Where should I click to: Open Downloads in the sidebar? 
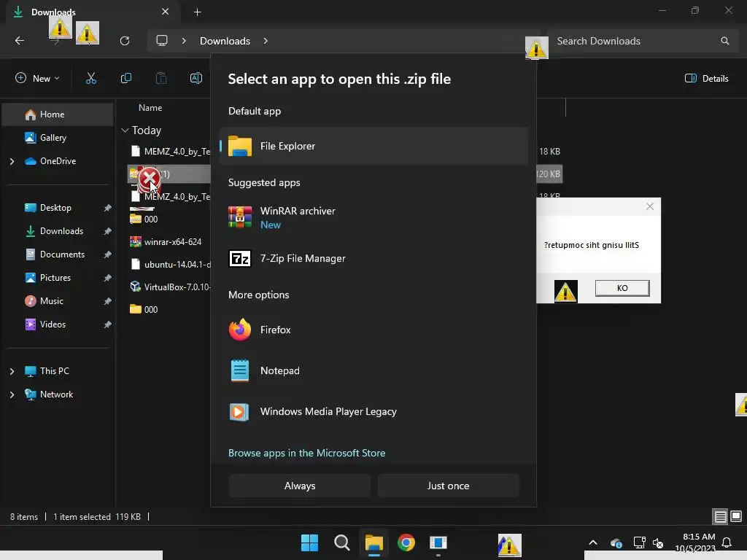[58, 231]
